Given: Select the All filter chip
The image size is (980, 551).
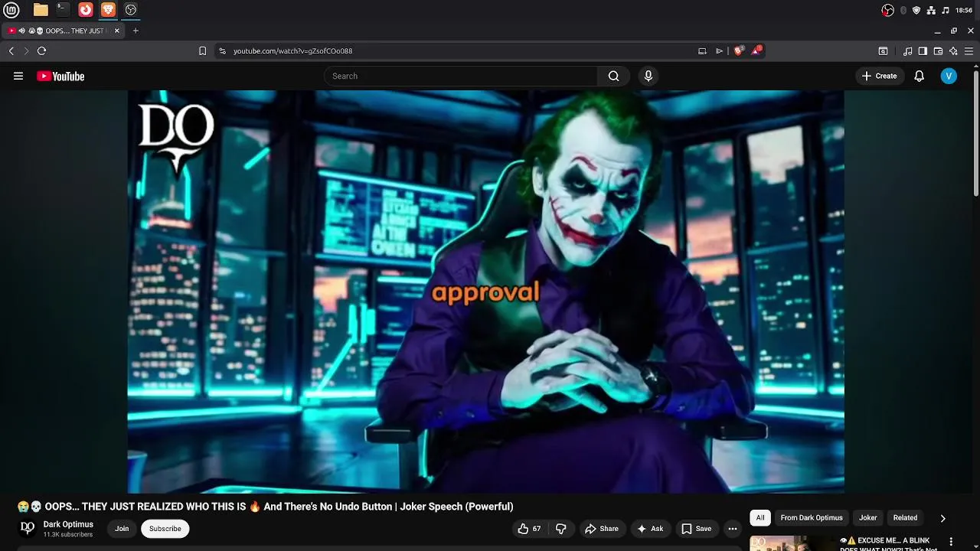Looking at the screenshot, I should 760,518.
